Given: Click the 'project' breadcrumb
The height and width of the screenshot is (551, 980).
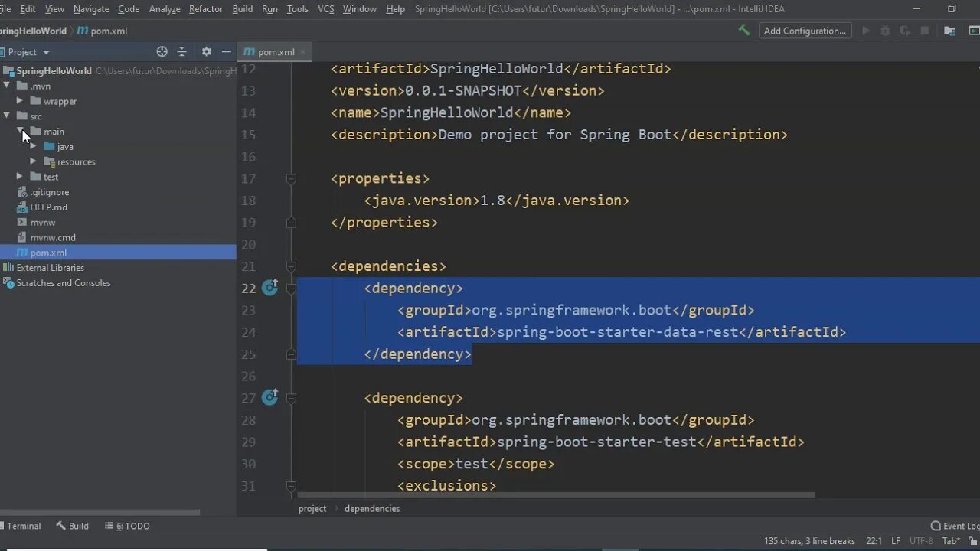Looking at the screenshot, I should pos(312,508).
